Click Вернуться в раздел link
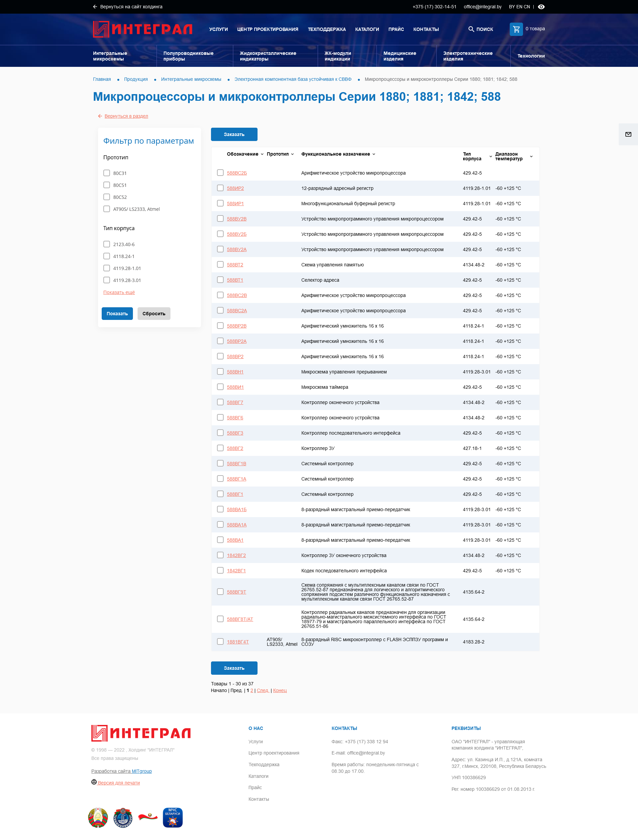 pos(126,116)
